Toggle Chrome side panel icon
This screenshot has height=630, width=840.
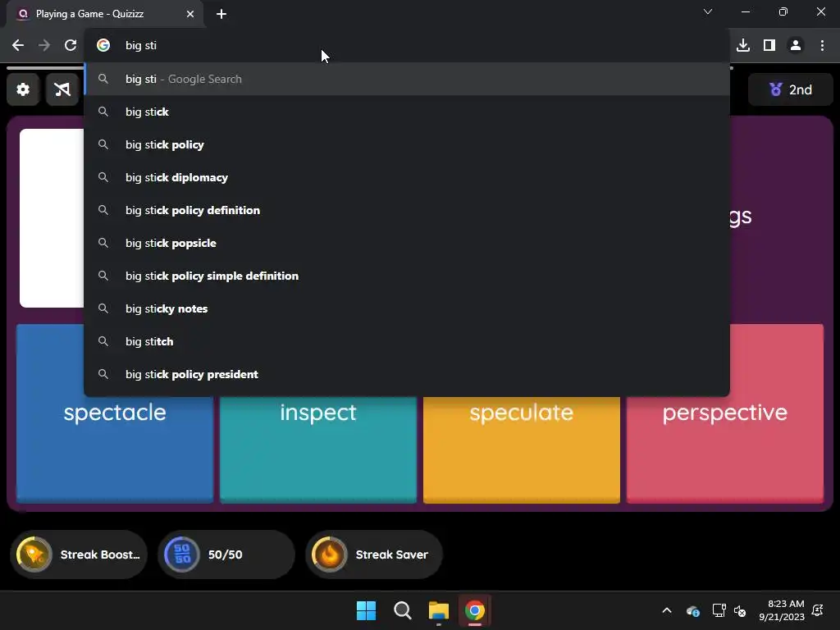769,46
